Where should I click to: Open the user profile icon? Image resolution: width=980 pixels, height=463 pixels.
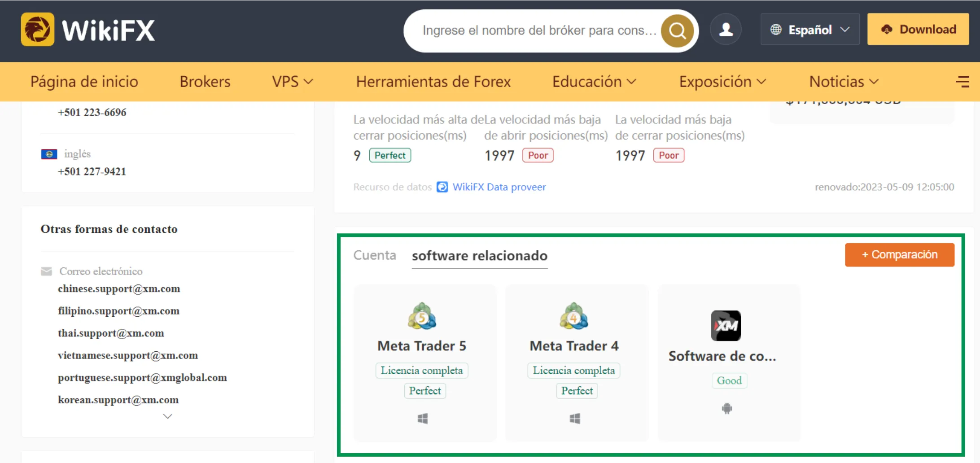(726, 30)
